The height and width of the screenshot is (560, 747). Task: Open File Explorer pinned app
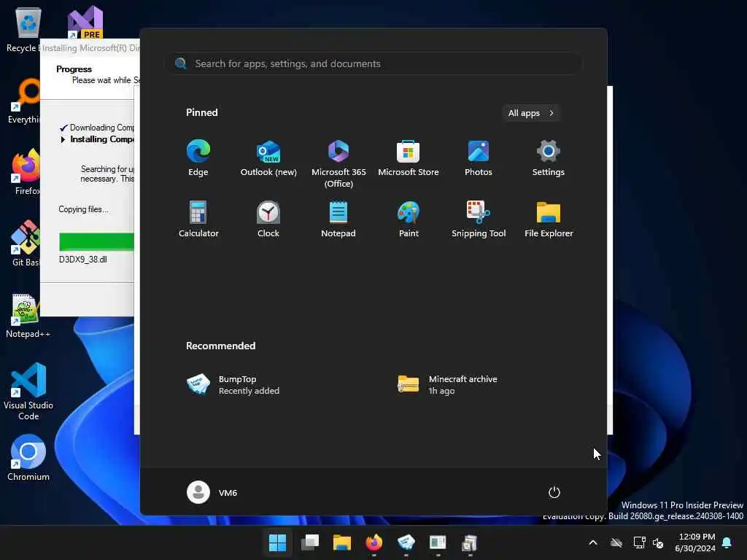[549, 219]
